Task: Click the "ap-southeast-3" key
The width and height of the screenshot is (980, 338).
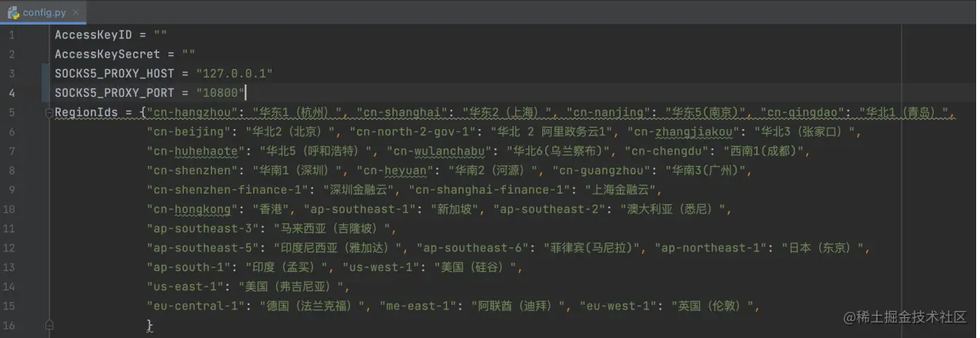Action: pyautogui.click(x=203, y=228)
